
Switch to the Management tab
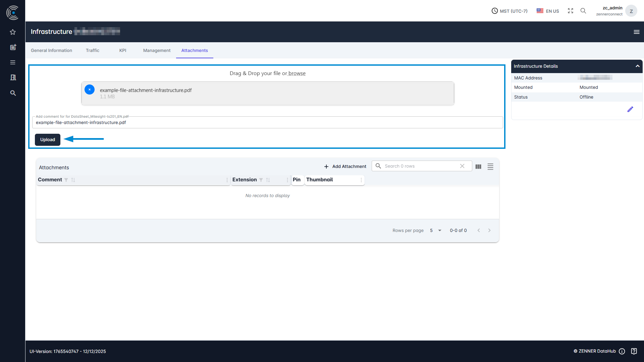(157, 51)
